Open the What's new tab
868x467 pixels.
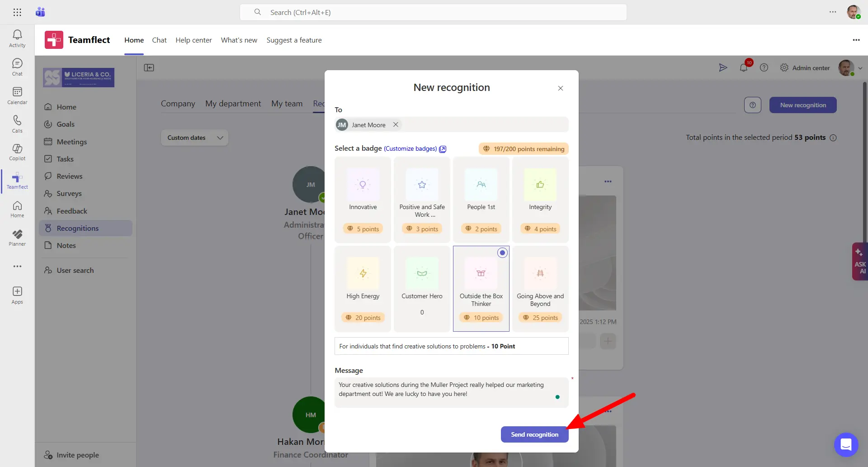[239, 40]
